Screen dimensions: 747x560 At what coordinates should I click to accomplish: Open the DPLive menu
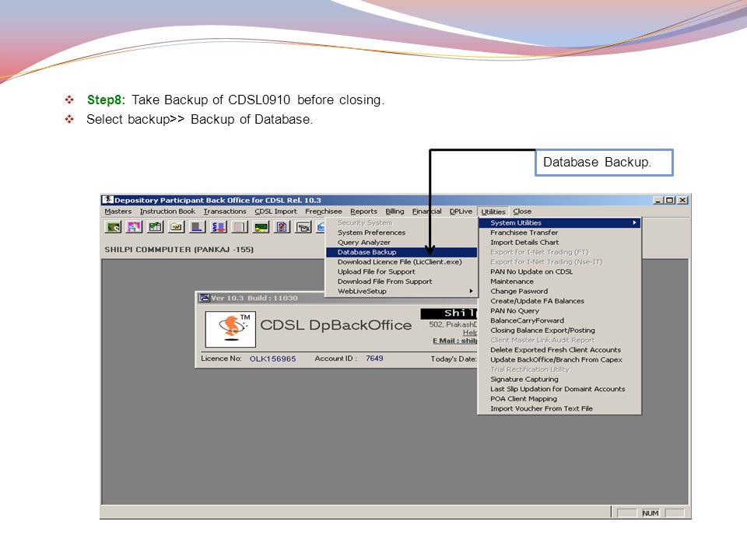click(x=461, y=212)
